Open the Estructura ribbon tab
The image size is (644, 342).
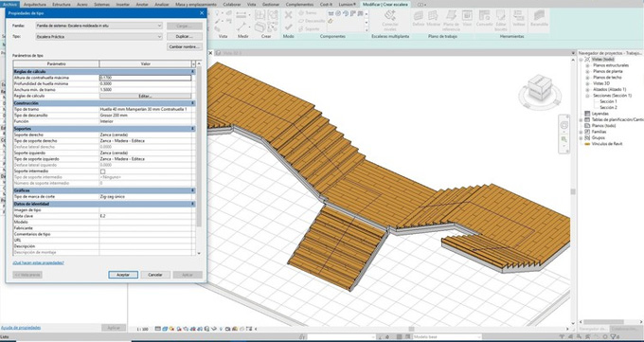click(x=62, y=4)
